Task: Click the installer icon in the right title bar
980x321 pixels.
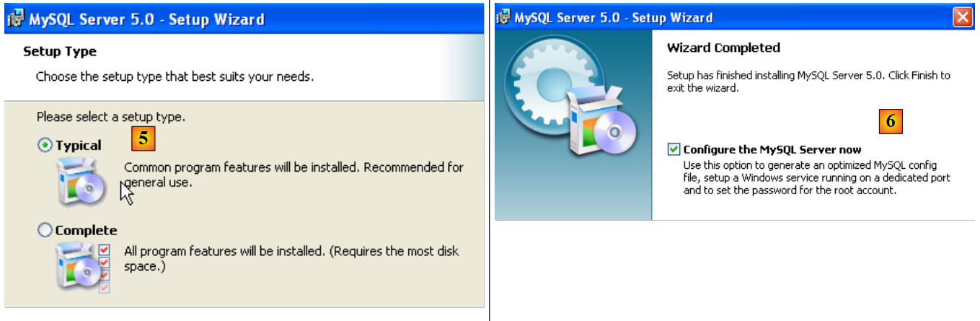Action: coord(503,18)
